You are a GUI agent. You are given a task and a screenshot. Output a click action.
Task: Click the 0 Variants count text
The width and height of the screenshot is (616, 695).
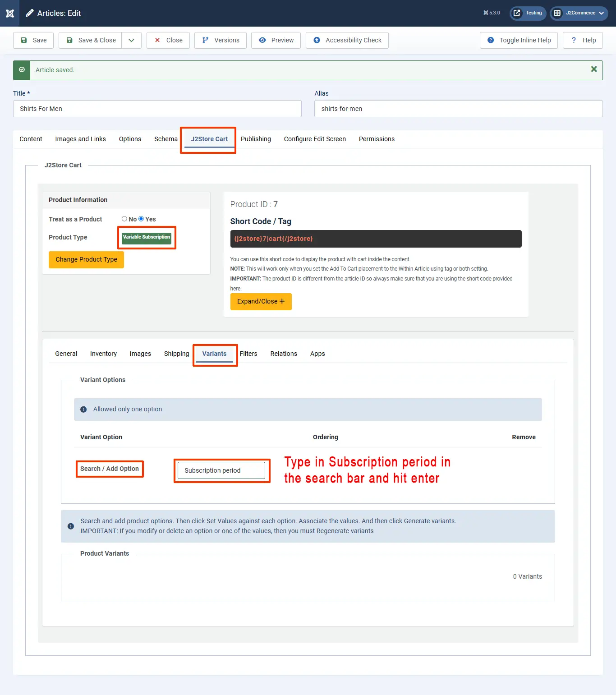(528, 576)
